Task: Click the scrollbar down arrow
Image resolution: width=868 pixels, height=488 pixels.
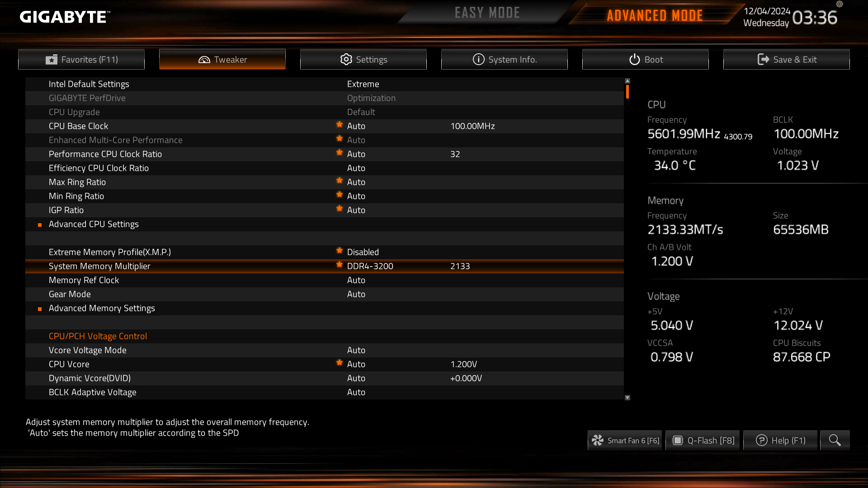Action: (627, 398)
